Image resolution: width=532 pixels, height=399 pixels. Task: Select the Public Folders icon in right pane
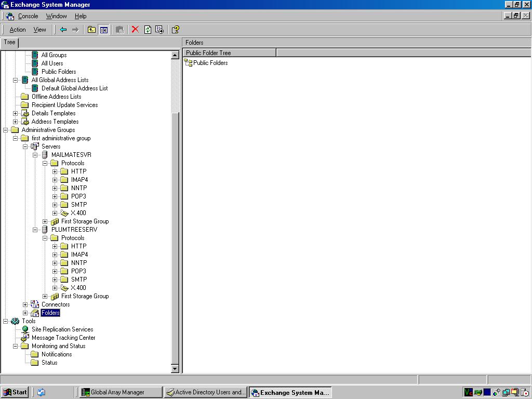187,63
